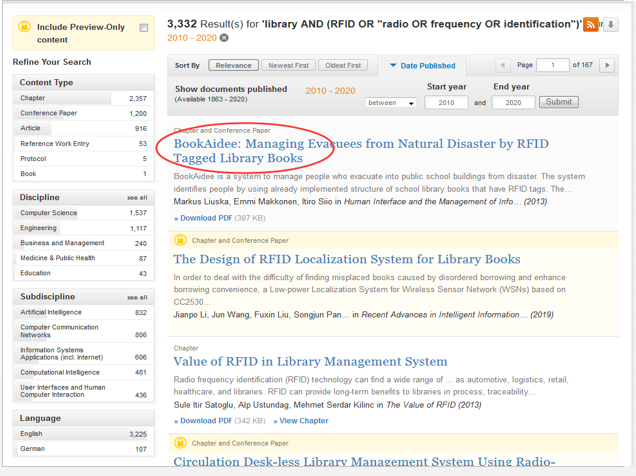
Task: Filter by Reference Work Entry
Action: (x=84, y=144)
